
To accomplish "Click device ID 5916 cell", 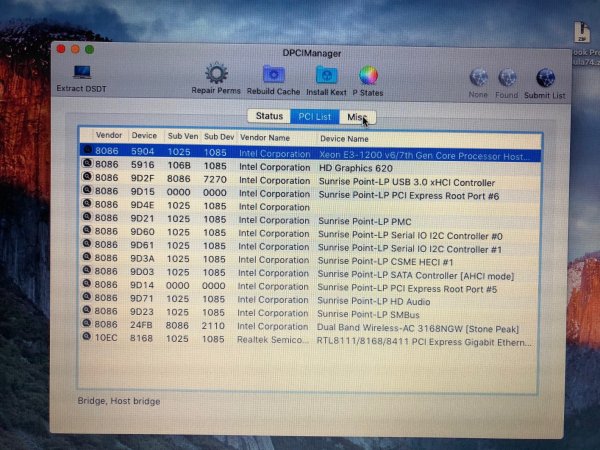I will [x=142, y=165].
